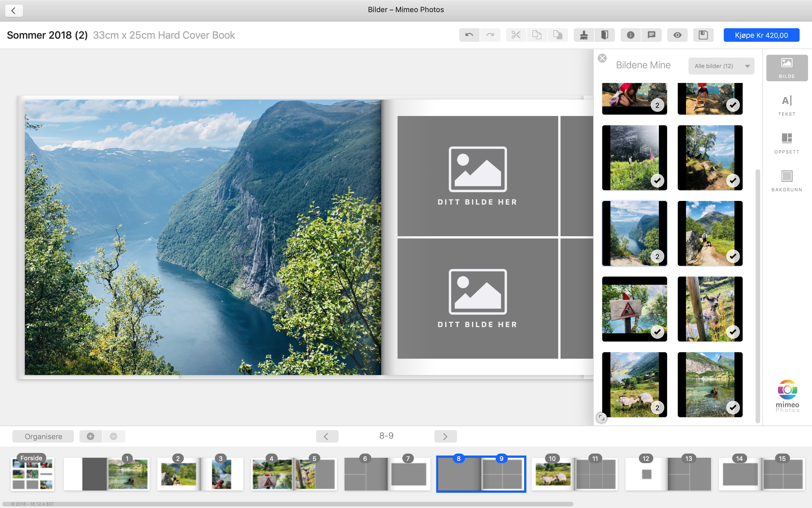Open the comment bubble icon
Image resolution: width=812 pixels, height=508 pixels.
(x=651, y=35)
